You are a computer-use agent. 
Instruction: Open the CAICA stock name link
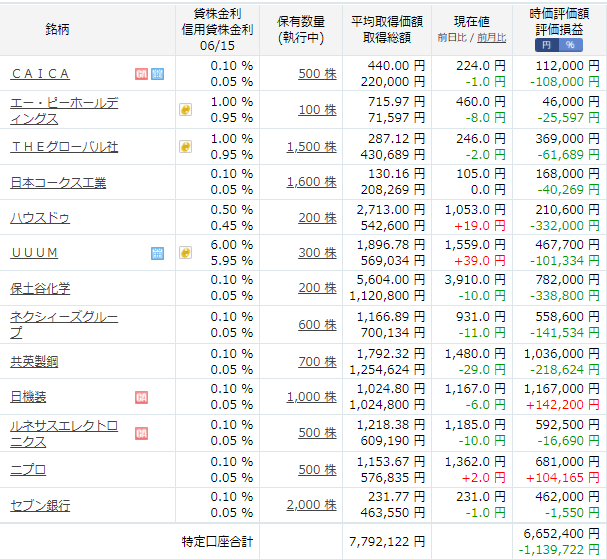click(40, 74)
